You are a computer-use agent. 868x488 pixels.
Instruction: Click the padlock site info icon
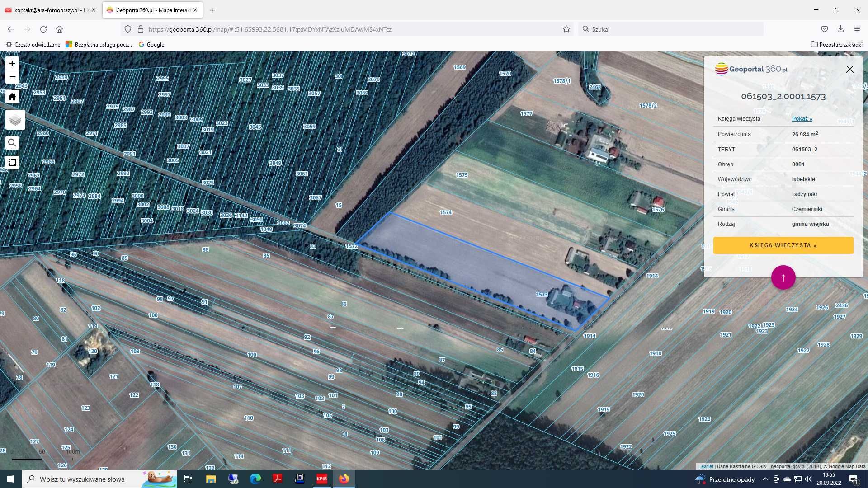[x=141, y=29]
